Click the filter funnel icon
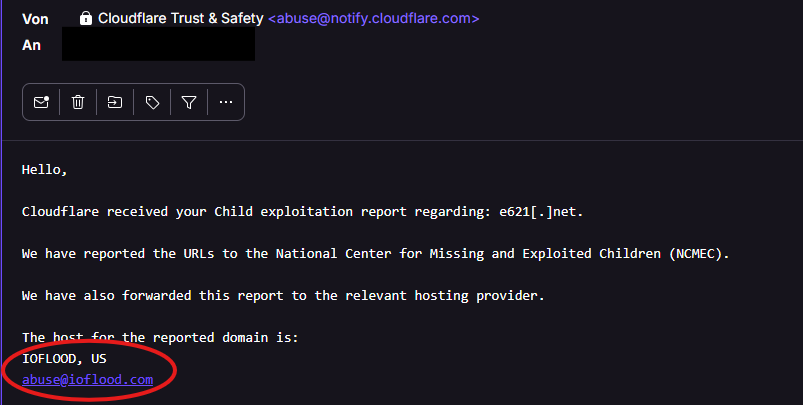 pyautogui.click(x=189, y=102)
